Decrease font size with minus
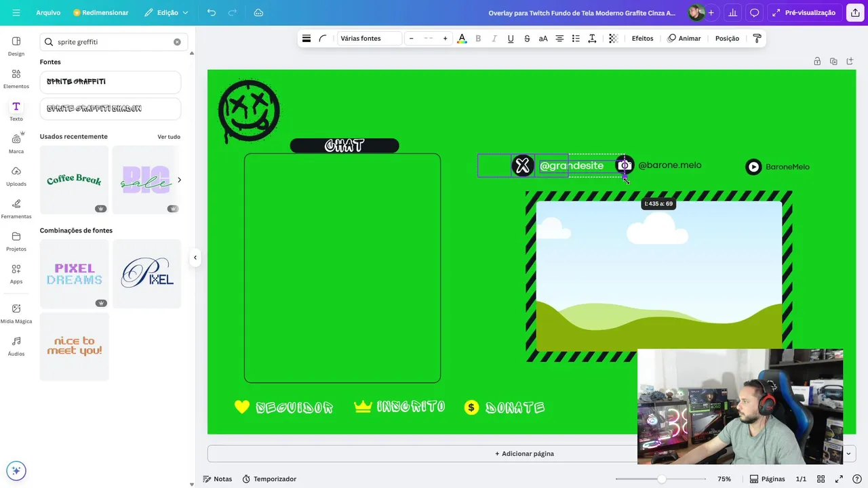868x488 pixels. (x=411, y=39)
